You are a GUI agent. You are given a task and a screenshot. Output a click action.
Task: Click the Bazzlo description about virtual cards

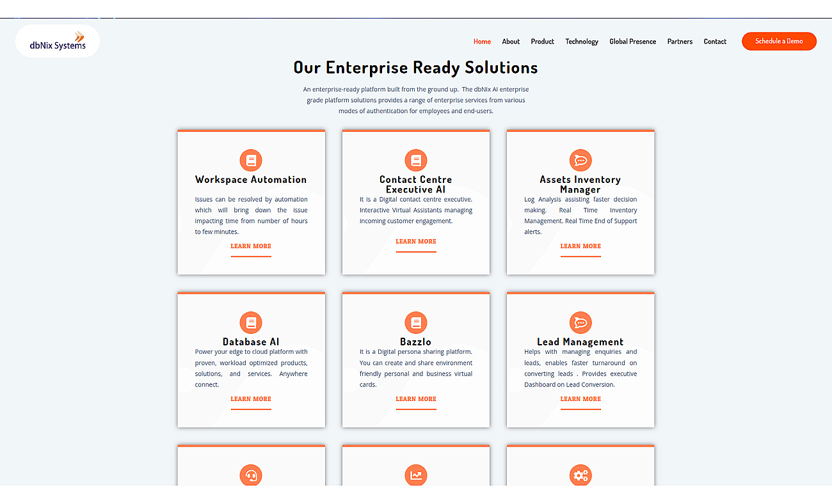416,368
